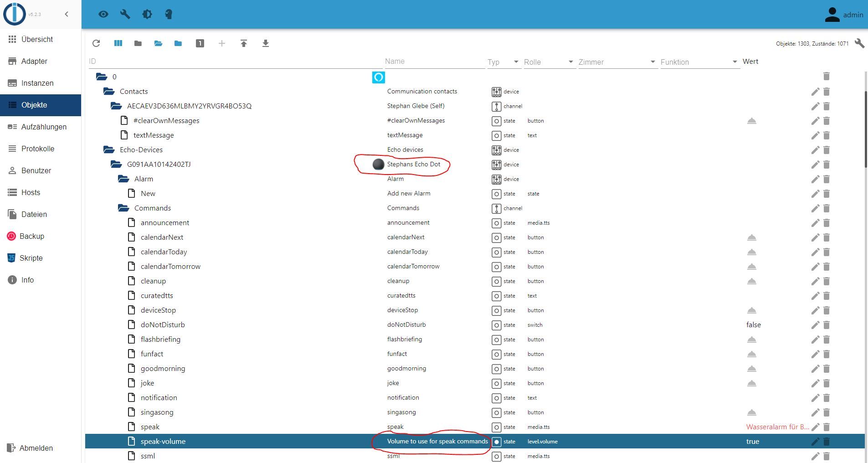The width and height of the screenshot is (868, 463).
Task: Collapse the Alarm folder
Action: [123, 179]
